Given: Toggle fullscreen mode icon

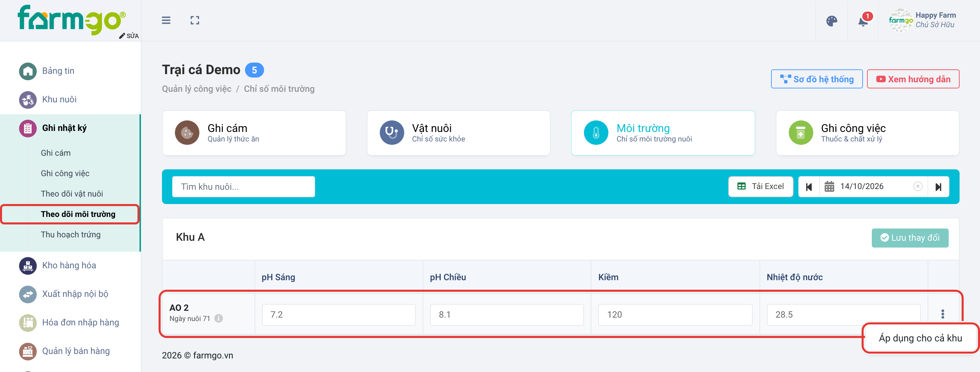Looking at the screenshot, I should click(x=195, y=20).
